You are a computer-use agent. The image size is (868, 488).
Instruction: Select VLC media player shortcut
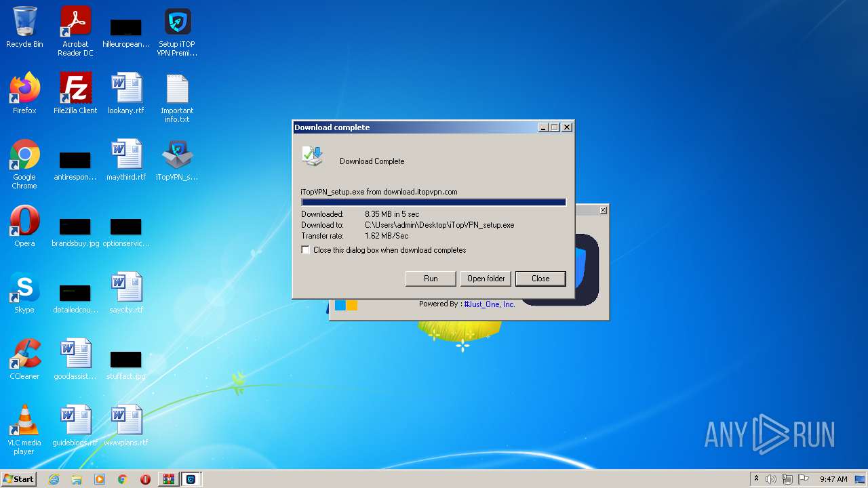pos(24,430)
